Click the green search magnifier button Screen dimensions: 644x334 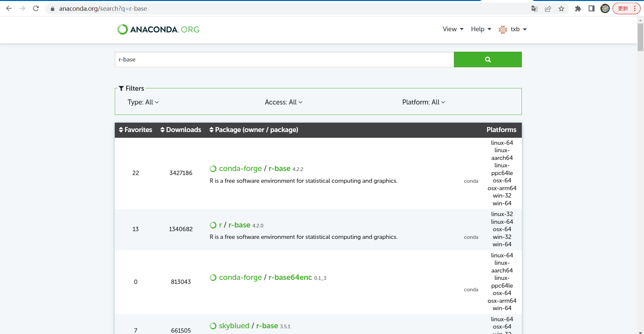pos(487,59)
